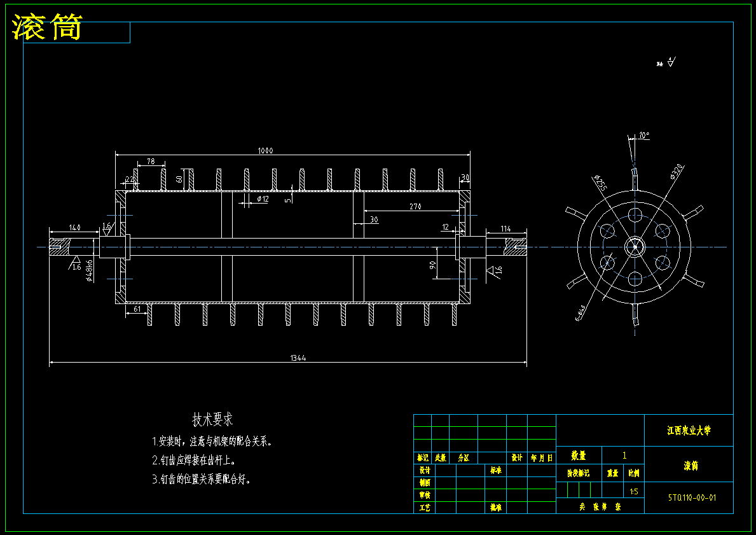Select the 共 张 第 张 sheet count cell
Viewport: 756px width, 535px height.
pyautogui.click(x=600, y=506)
